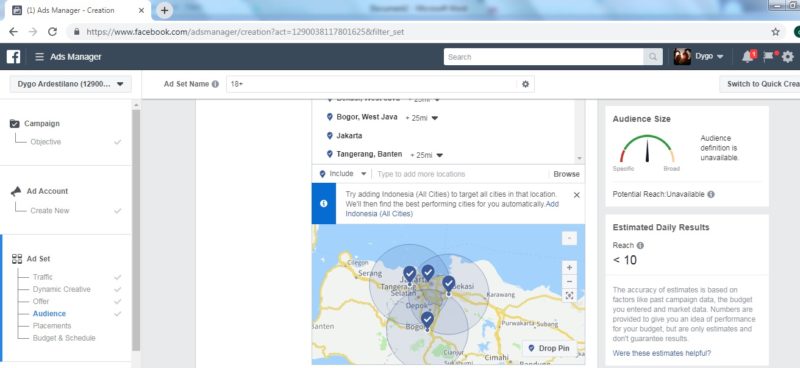Click Were these estimates helpful link
This screenshot has height=368, width=800.
(x=661, y=353)
